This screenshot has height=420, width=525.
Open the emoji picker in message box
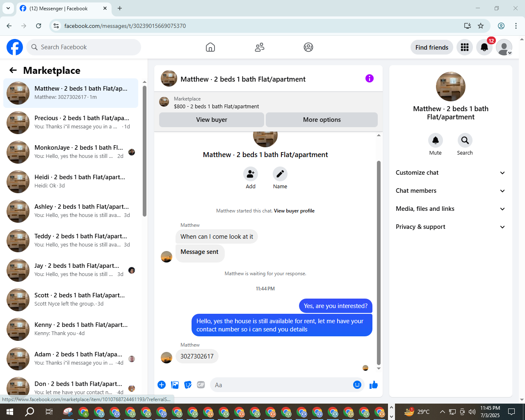(357, 385)
